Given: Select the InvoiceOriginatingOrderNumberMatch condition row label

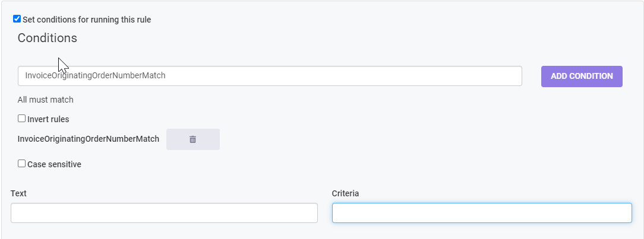Looking at the screenshot, I should (89, 139).
